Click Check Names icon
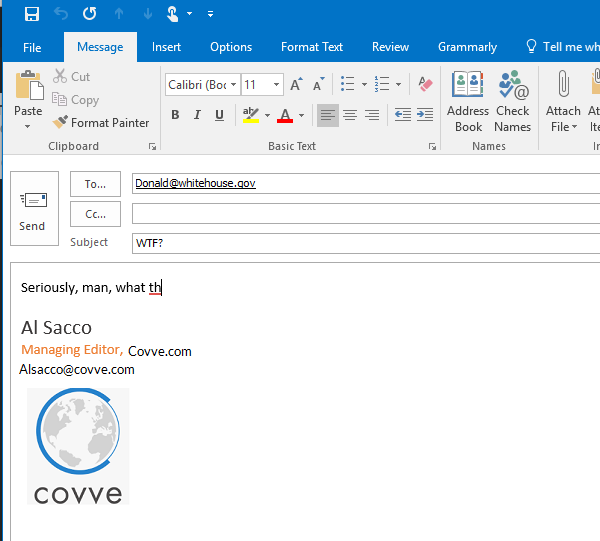This screenshot has width=600, height=541. (512, 100)
